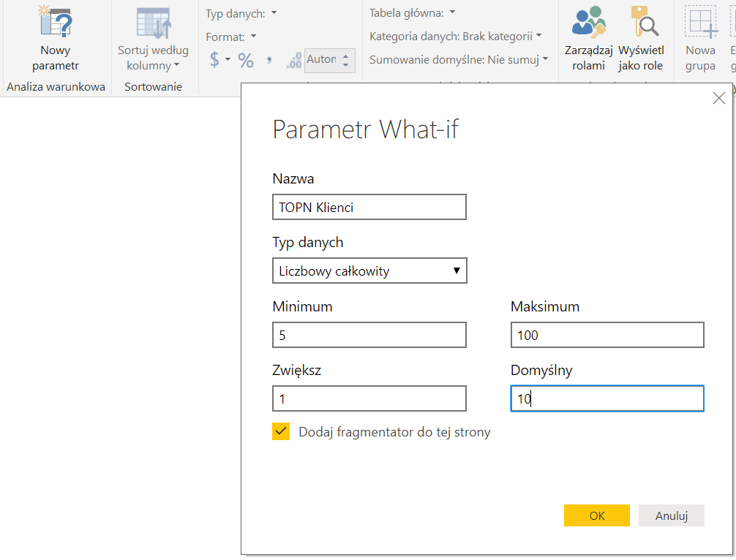This screenshot has height=560, width=736.
Task: Uncheck Dodaj fragmentator do tej strony
Action: [x=281, y=431]
